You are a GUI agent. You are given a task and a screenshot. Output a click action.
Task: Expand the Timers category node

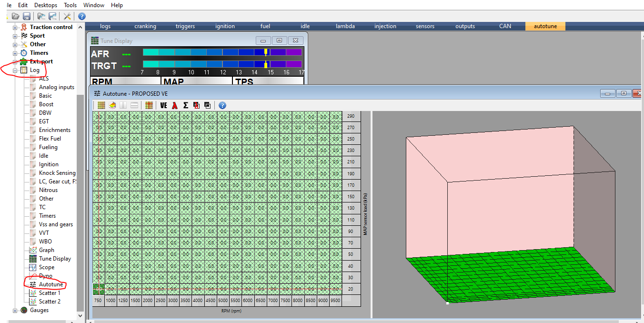15,53
